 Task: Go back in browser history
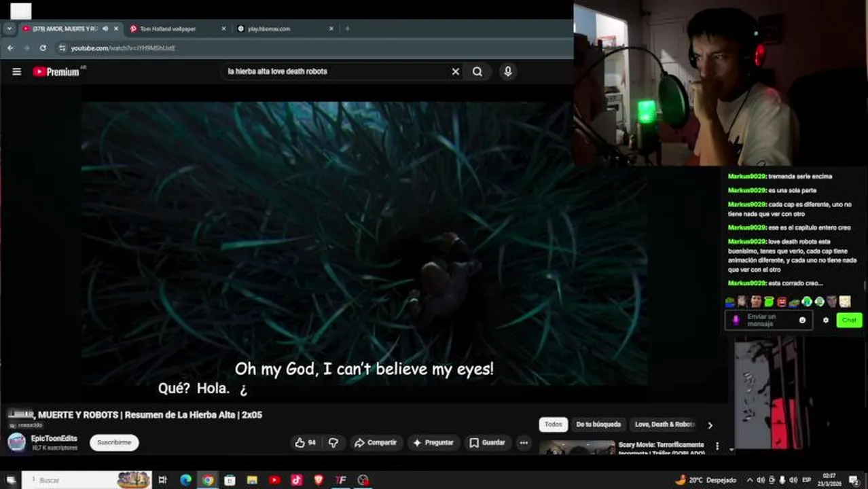click(10, 48)
